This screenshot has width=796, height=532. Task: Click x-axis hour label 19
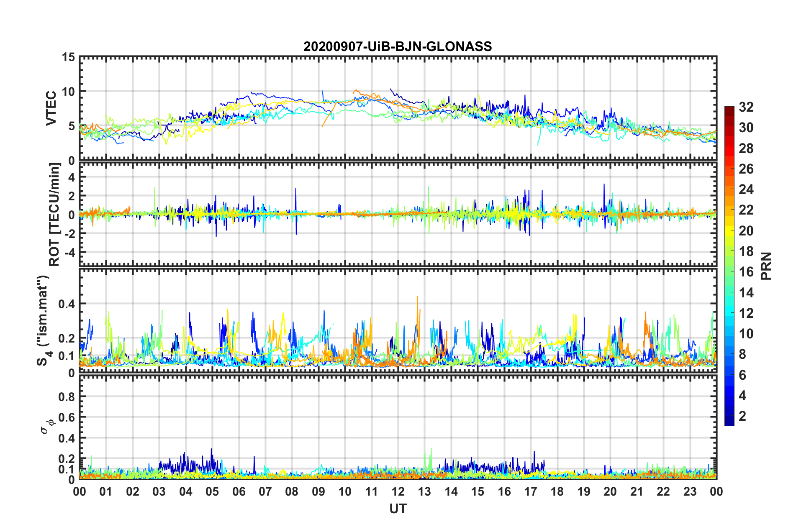pyautogui.click(x=584, y=492)
